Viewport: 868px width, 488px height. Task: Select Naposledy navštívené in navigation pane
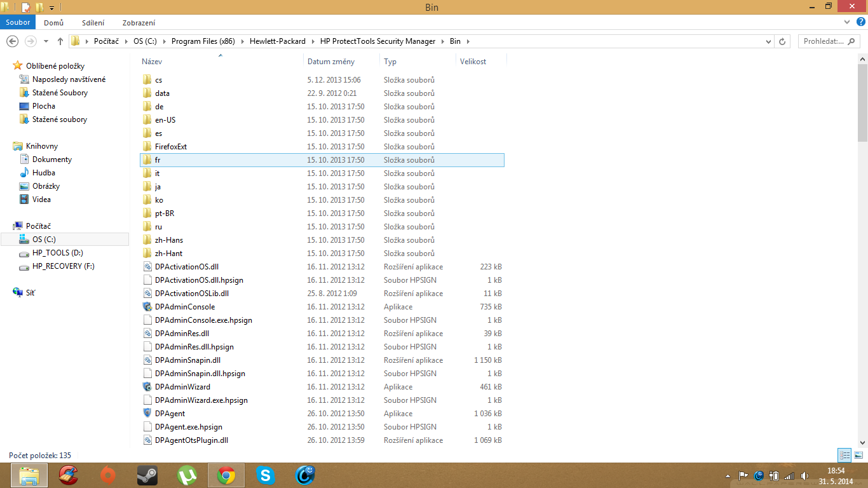tap(69, 79)
